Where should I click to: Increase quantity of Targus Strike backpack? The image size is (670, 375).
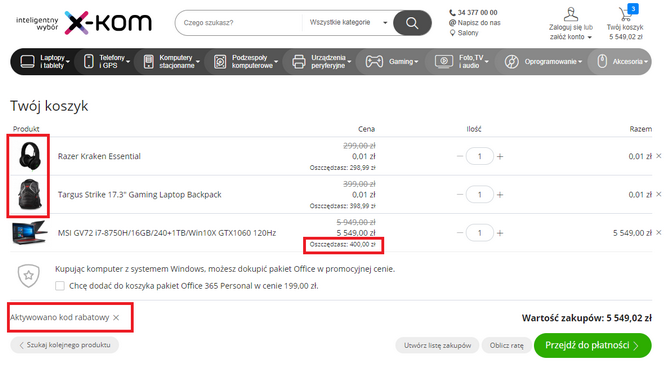[500, 195]
